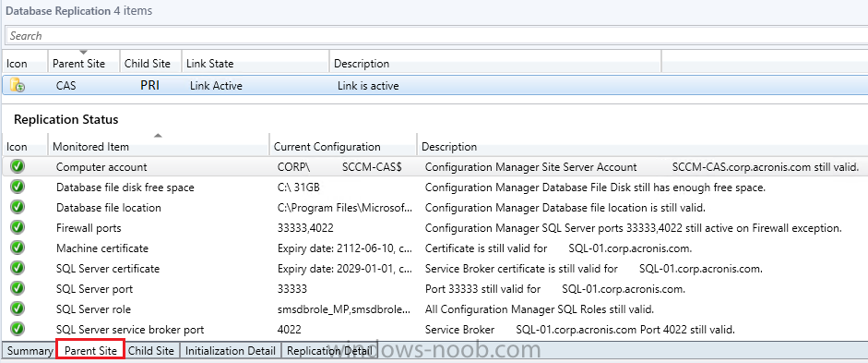Click green check icon for Database file location

tap(18, 207)
